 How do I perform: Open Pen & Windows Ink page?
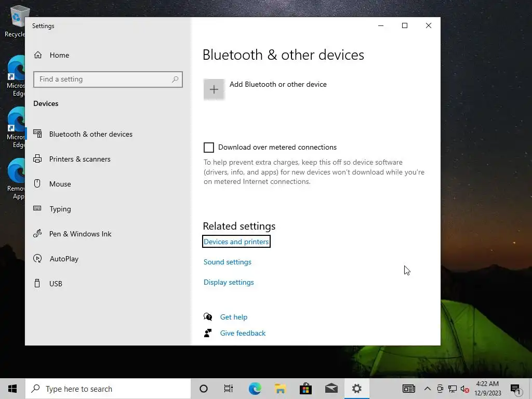pos(108,234)
